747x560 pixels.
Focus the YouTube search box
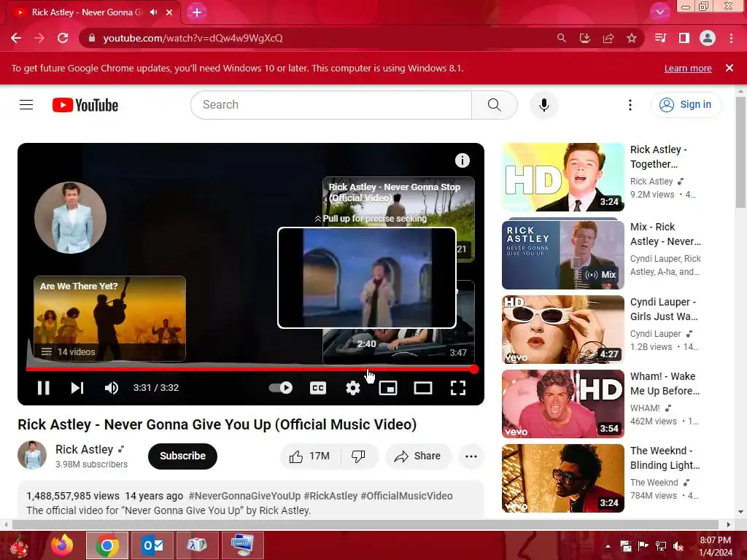click(331, 105)
